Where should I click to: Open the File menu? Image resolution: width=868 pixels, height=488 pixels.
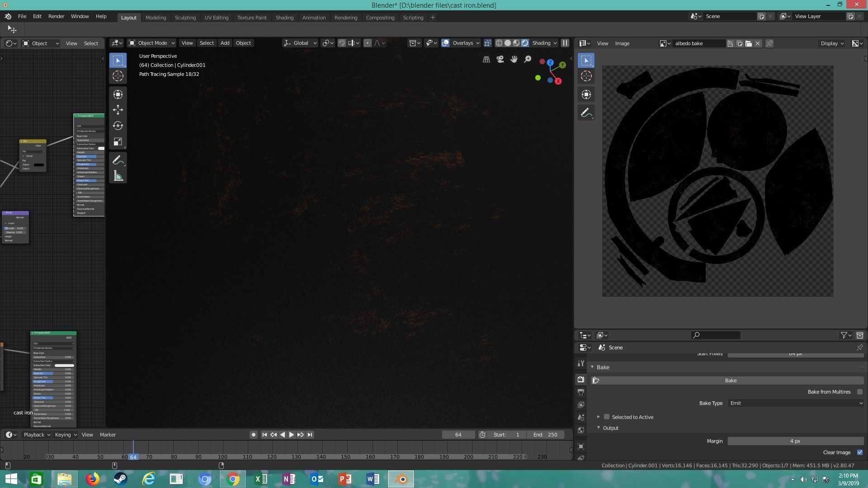click(x=22, y=16)
